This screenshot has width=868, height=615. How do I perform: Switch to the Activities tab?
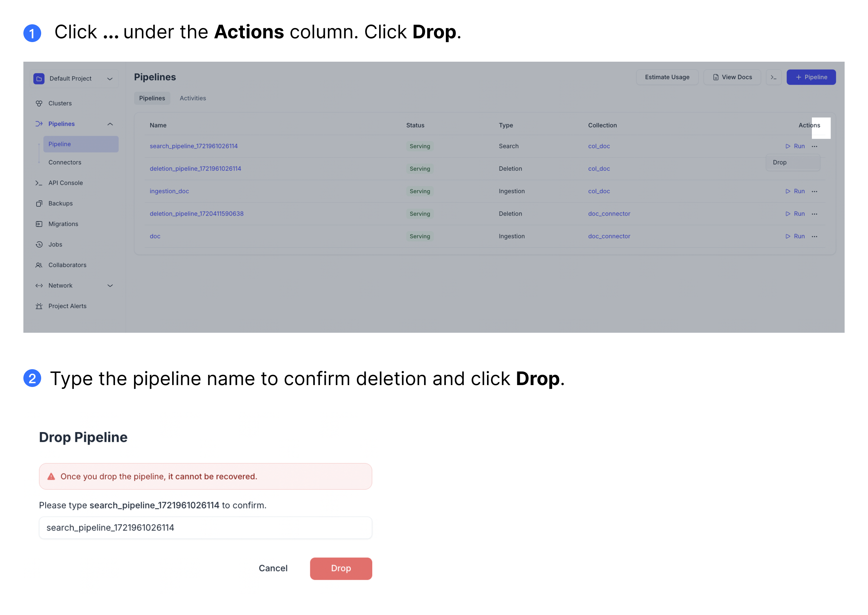tap(192, 98)
